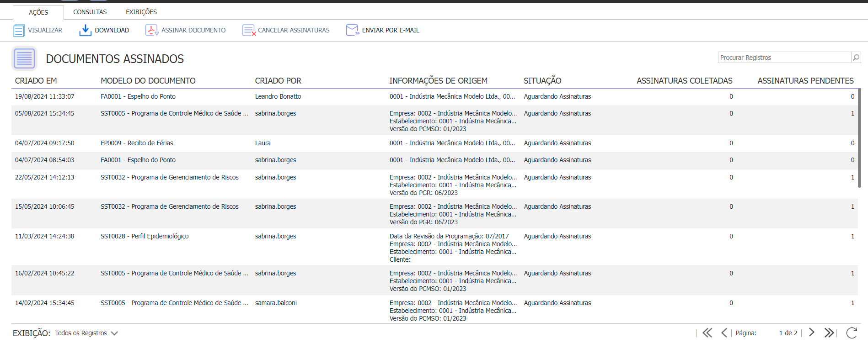Click the refresh list icon
The image size is (868, 343).
tap(851, 333)
